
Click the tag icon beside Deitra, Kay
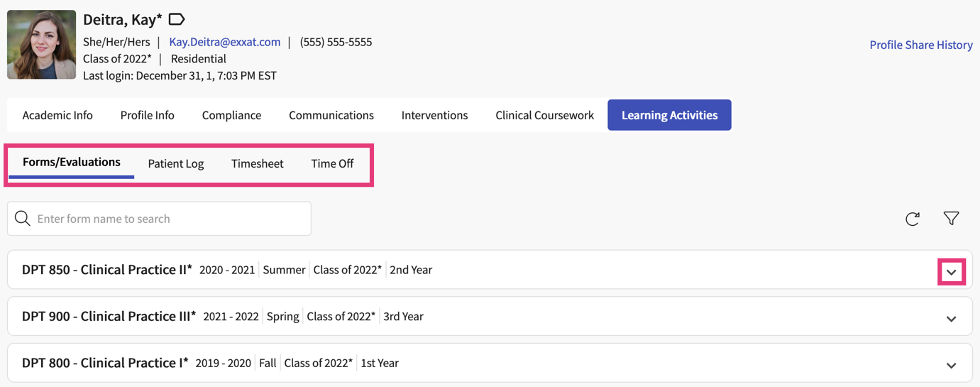(x=177, y=19)
